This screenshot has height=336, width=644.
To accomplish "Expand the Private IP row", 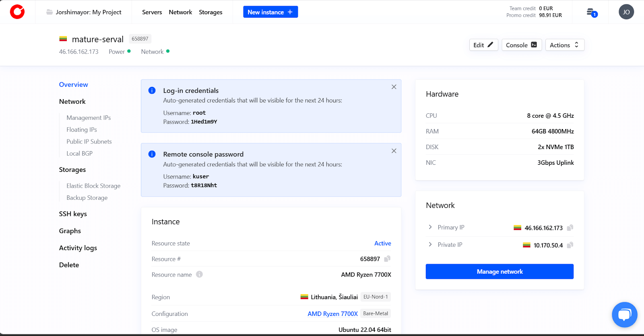I will (x=430, y=245).
